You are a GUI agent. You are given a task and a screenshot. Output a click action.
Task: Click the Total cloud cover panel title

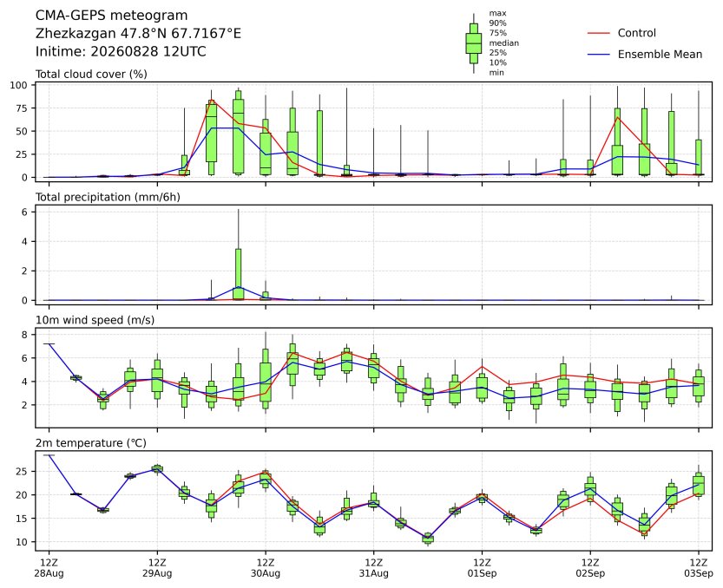click(x=91, y=75)
